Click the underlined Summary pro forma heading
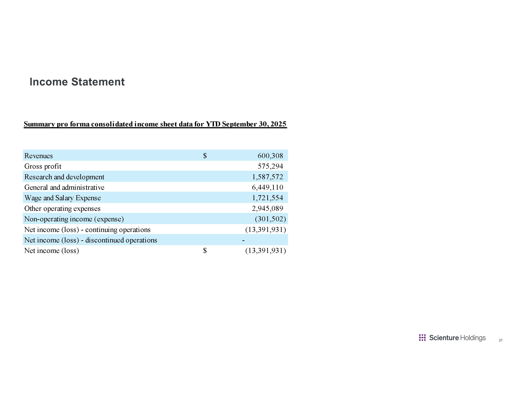The height and width of the screenshot is (411, 532). (x=155, y=124)
